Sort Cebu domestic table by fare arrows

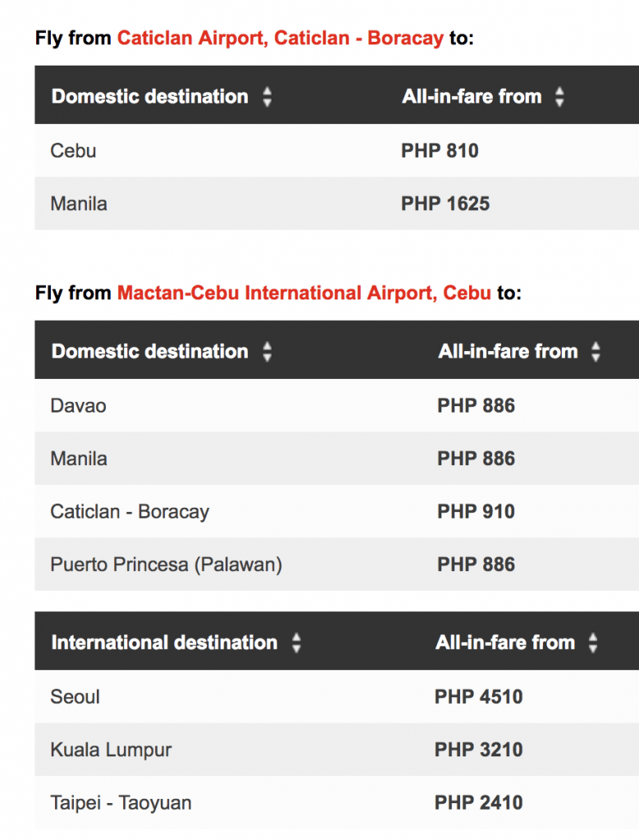tap(596, 352)
